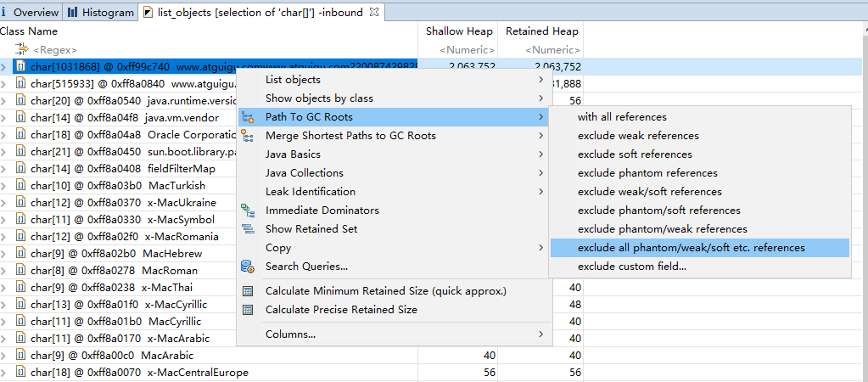This screenshot has height=382, width=868.
Task: Click the Calculate Minimum Retained Size icon
Action: [248, 291]
